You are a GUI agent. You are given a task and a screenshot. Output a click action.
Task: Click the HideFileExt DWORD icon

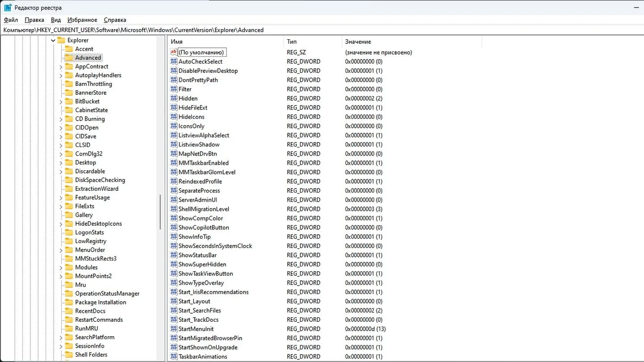point(174,108)
